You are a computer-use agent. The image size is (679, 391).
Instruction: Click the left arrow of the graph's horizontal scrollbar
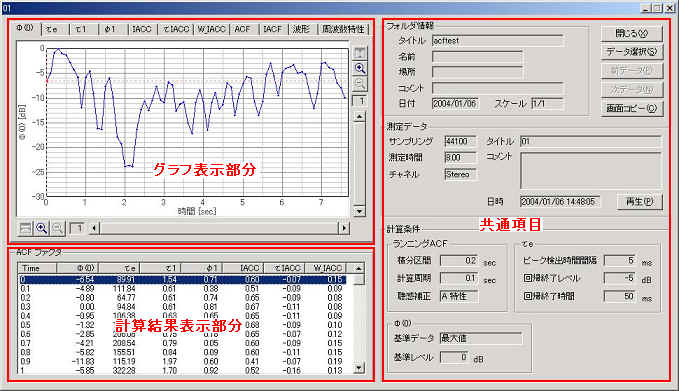[x=94, y=228]
